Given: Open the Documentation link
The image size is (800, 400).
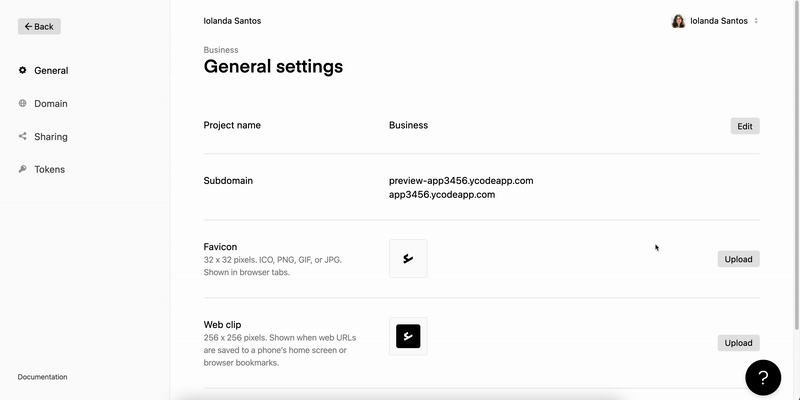Looking at the screenshot, I should [42, 377].
